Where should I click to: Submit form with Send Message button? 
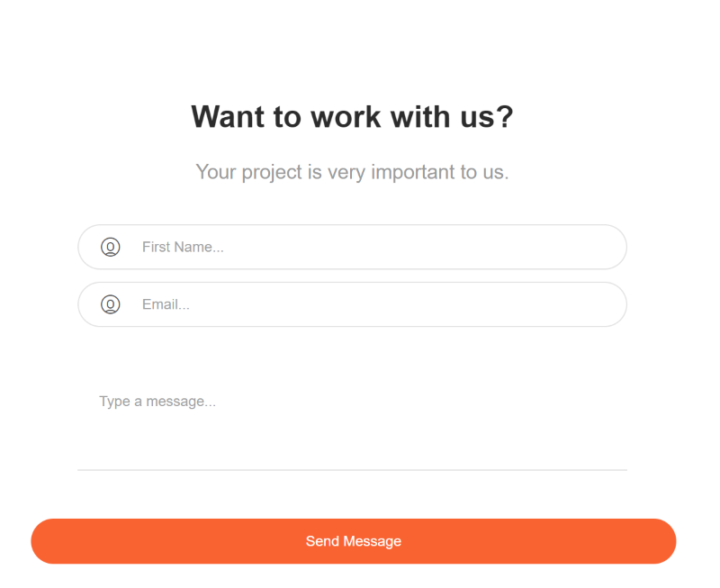tap(353, 541)
